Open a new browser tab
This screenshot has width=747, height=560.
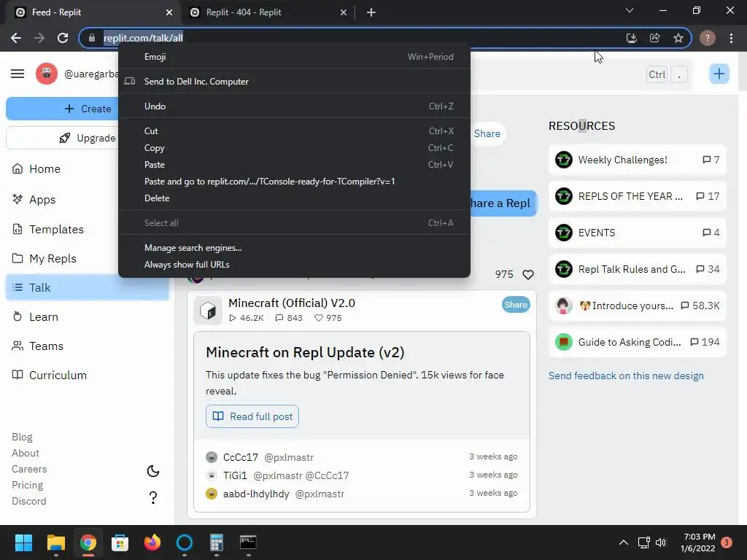pos(371,12)
